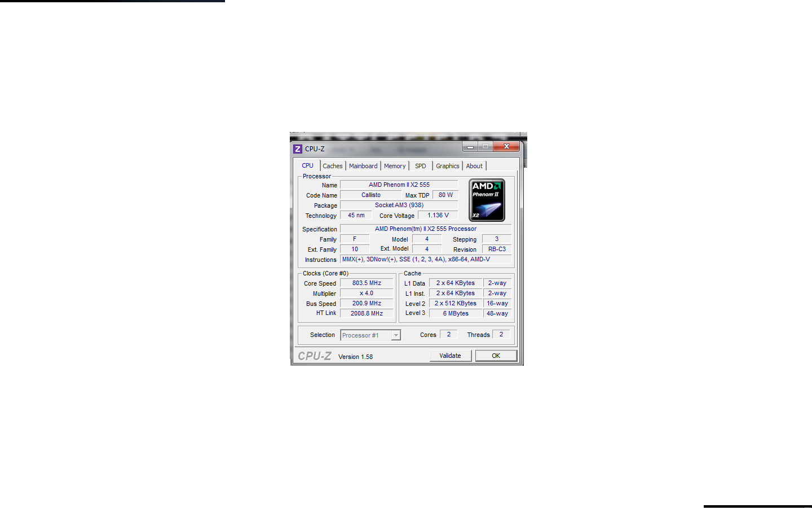Viewport: 812px width, 508px height.
Task: Click the Ext. Family value 10
Action: tap(355, 249)
